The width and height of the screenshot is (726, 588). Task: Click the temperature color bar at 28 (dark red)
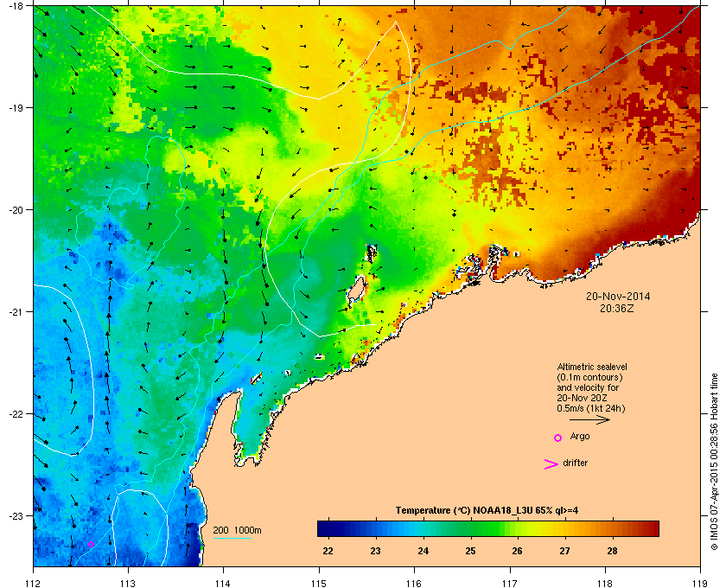pos(613,528)
